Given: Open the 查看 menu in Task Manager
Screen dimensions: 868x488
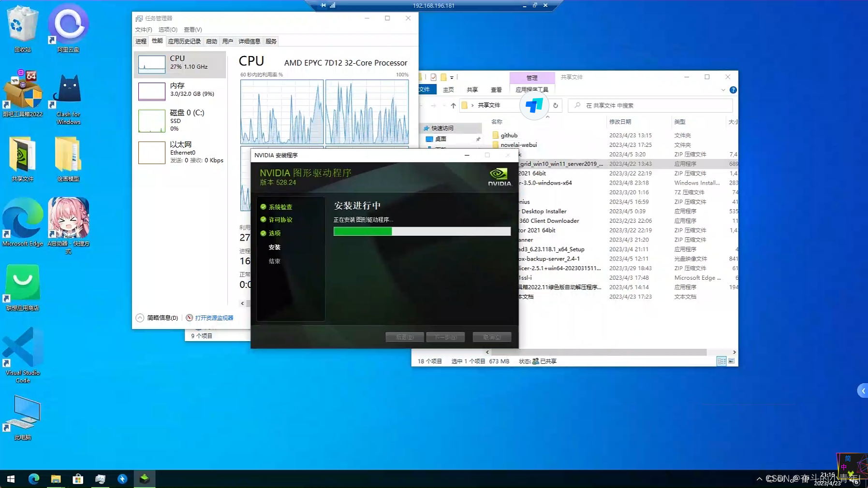Looking at the screenshot, I should click(193, 29).
